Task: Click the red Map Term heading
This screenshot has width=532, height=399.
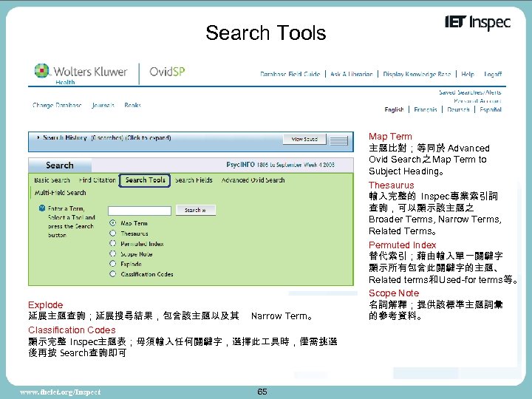Action: (390, 137)
